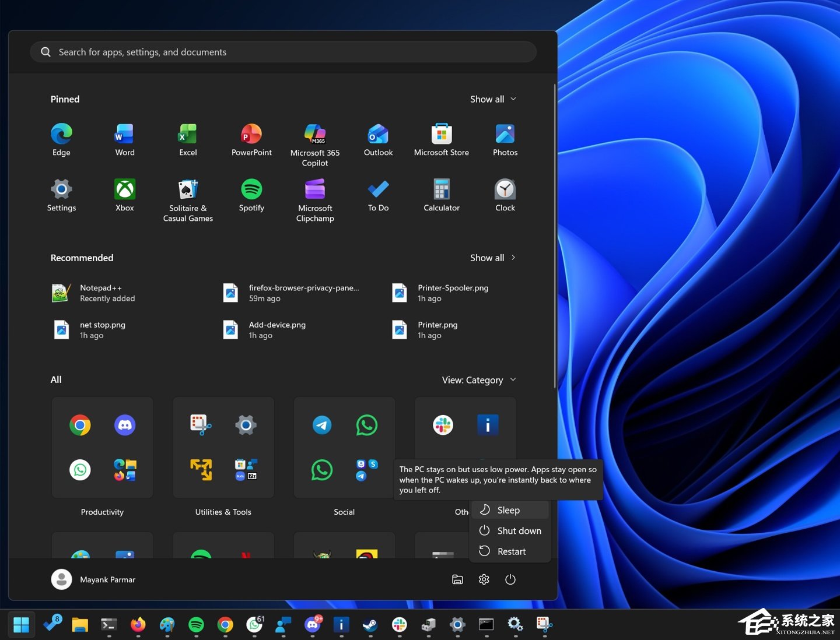Image resolution: width=840 pixels, height=640 pixels.
Task: Open the Calculator app
Action: point(442,195)
